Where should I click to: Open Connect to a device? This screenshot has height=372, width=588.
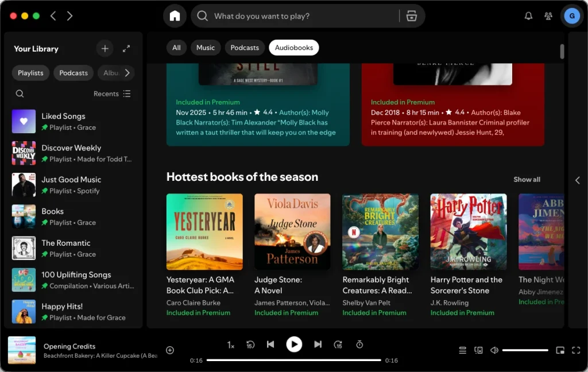[x=478, y=350]
